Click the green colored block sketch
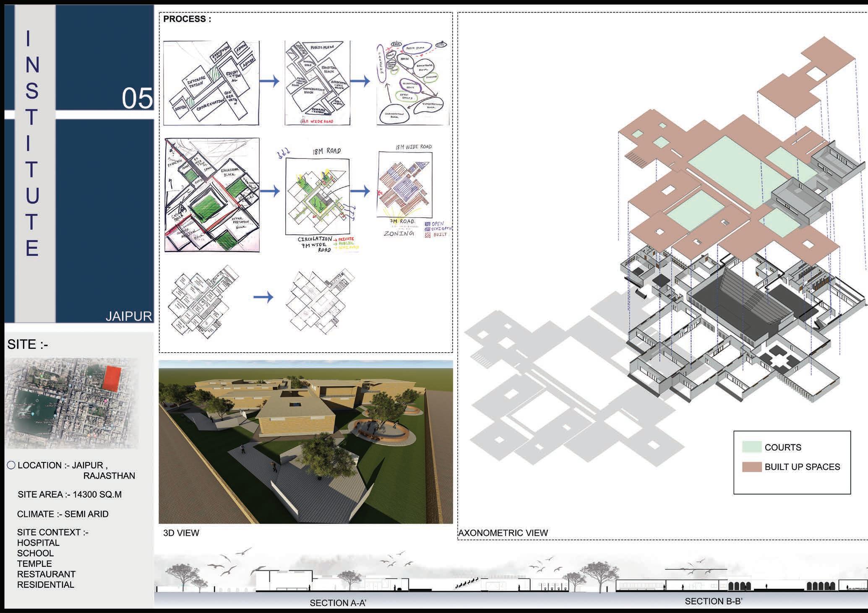The image size is (868, 613). click(x=211, y=195)
